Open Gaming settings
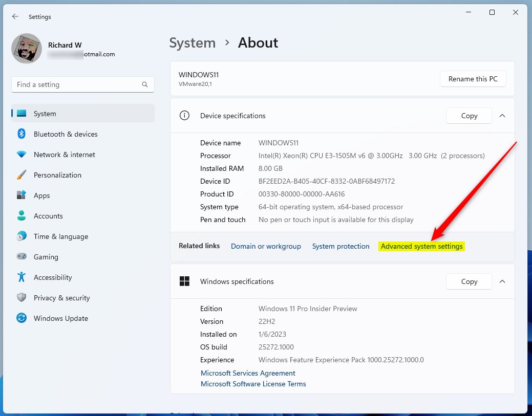Image resolution: width=532 pixels, height=416 pixels. point(45,257)
